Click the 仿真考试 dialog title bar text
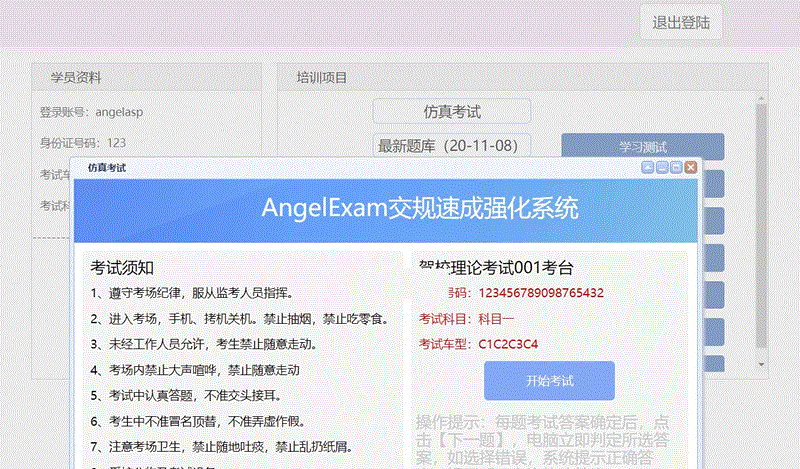 point(107,168)
